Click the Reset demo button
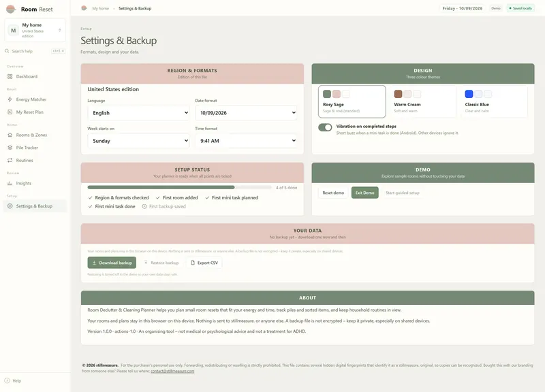Viewport: 545px width, 392px height. point(333,193)
